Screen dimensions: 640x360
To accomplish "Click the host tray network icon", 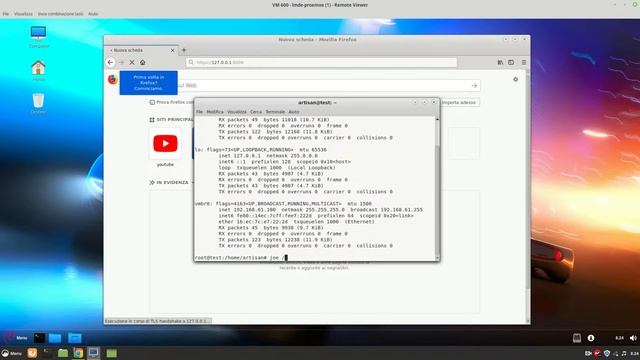I will tap(616, 353).
